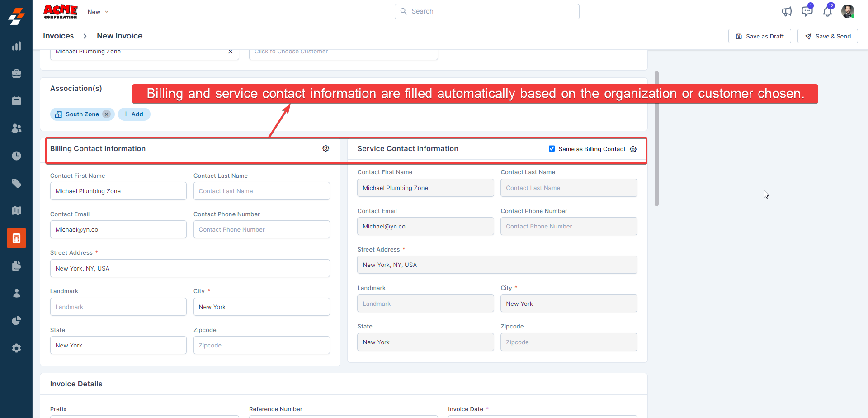Open the notifications bell icon

827,12
